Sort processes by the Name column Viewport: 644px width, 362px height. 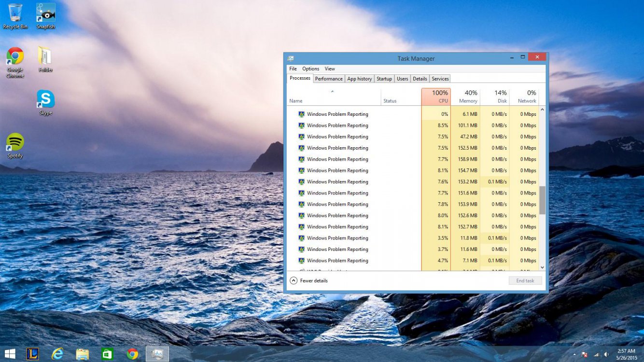334,97
